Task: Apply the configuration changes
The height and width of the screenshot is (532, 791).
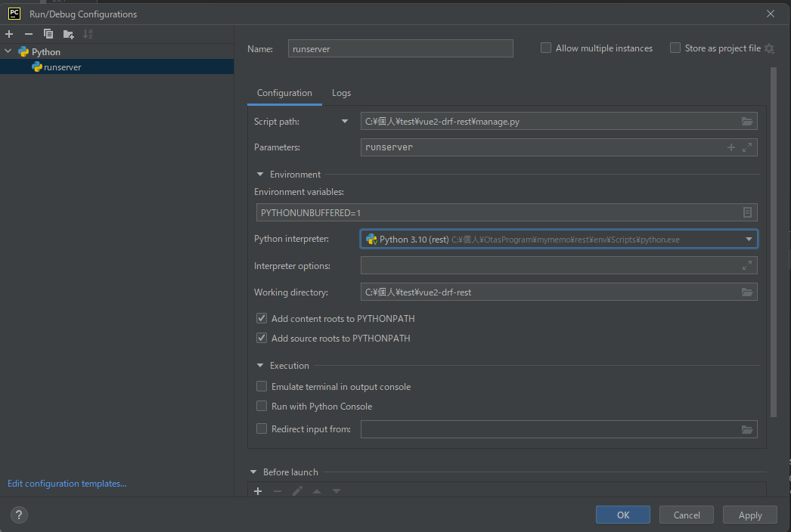Action: [750, 515]
